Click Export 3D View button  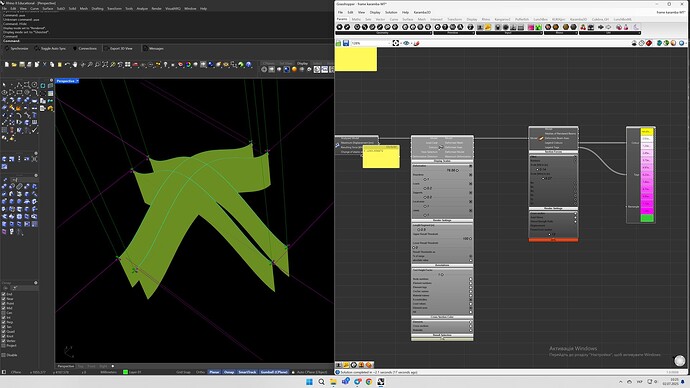tap(118, 48)
